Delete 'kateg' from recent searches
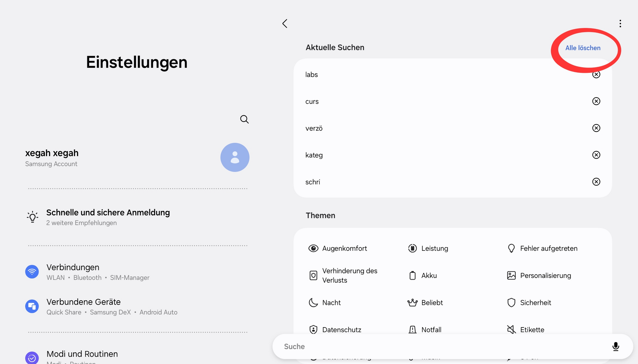 click(596, 155)
